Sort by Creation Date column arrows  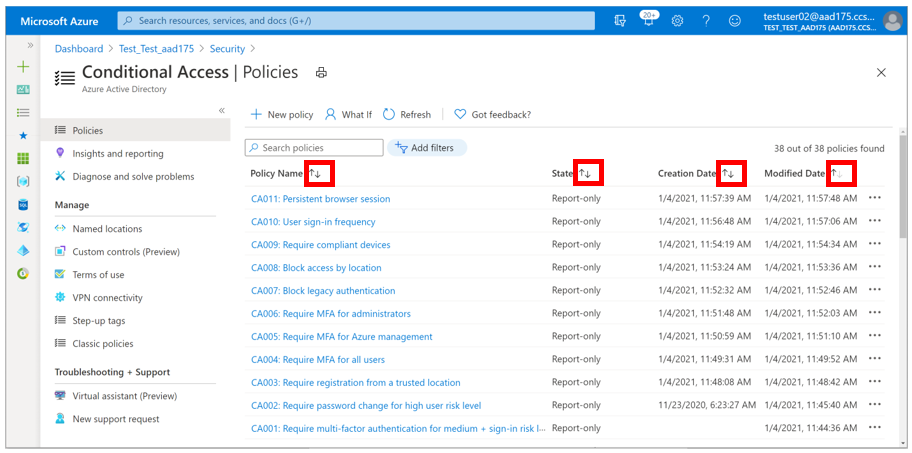click(728, 173)
